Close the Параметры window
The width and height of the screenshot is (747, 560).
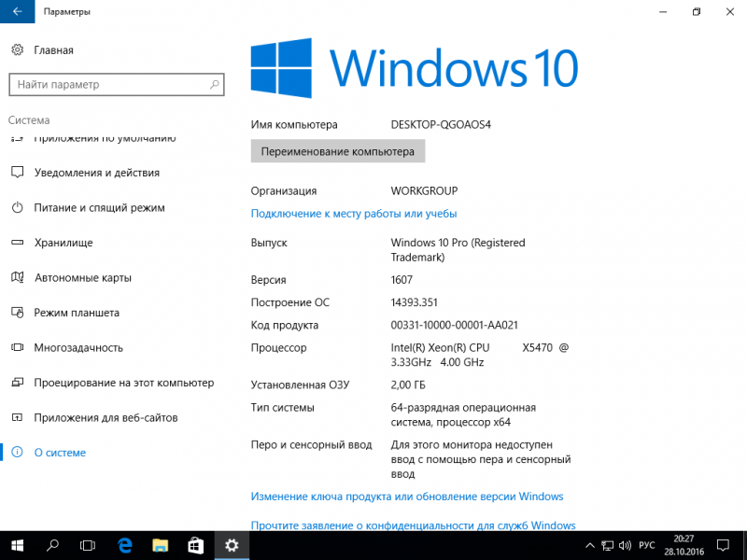[x=730, y=11]
